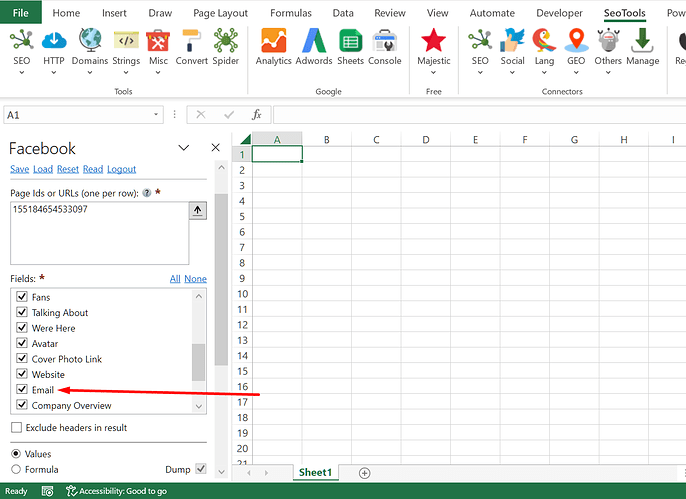This screenshot has width=686, height=499.
Task: Open the Google Sheets connector
Action: coord(350,40)
